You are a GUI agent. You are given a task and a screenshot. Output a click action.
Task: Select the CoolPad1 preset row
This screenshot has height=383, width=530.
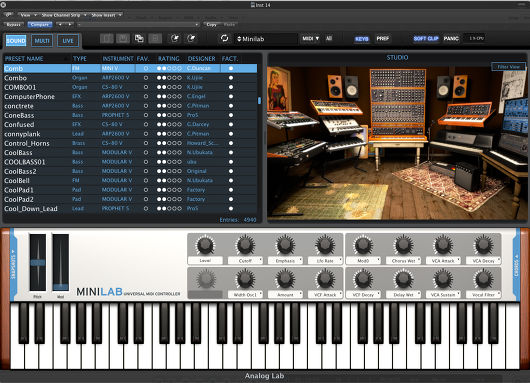tap(130, 190)
